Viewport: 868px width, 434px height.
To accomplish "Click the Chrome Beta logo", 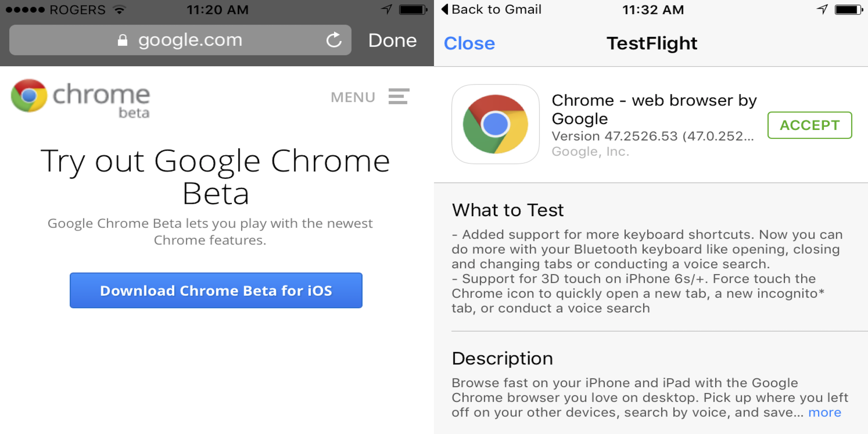I will (x=79, y=99).
